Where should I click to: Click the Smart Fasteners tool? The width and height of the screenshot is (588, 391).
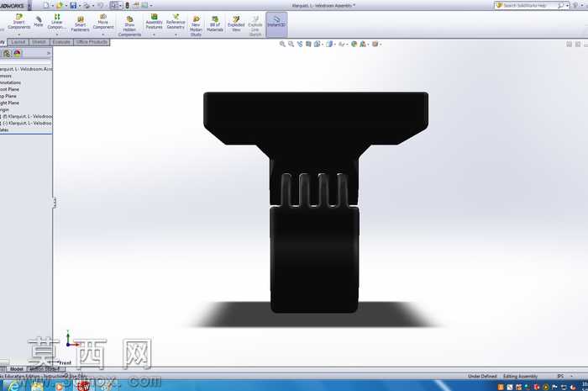tap(81, 24)
